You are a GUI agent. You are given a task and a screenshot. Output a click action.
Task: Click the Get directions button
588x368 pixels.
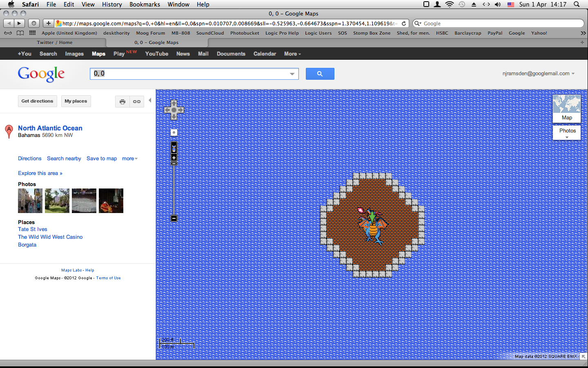[x=37, y=101]
